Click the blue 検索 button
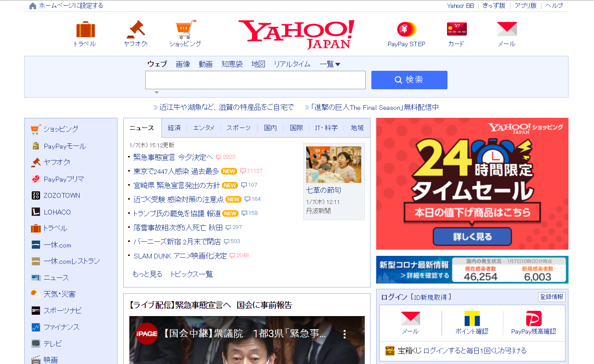The image size is (594, 364). pos(409,80)
